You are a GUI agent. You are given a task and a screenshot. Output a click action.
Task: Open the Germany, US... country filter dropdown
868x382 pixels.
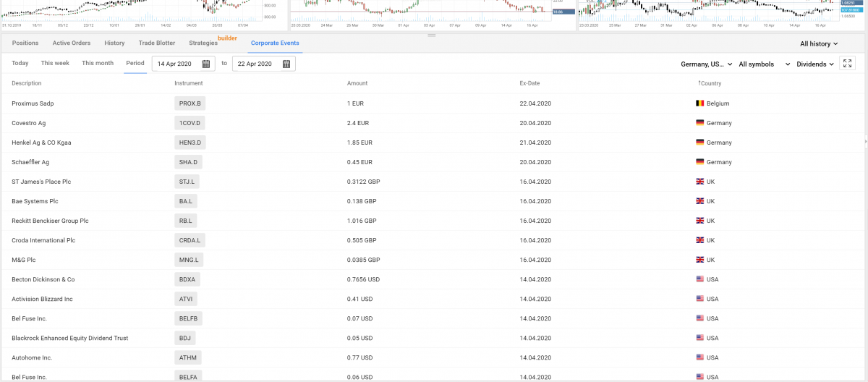coord(707,64)
